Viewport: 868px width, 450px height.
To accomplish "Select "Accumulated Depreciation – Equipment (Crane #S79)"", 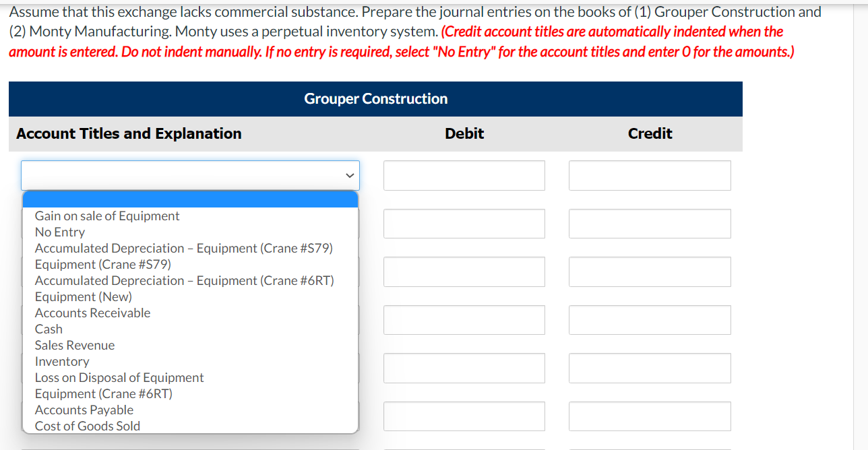I will [x=183, y=248].
